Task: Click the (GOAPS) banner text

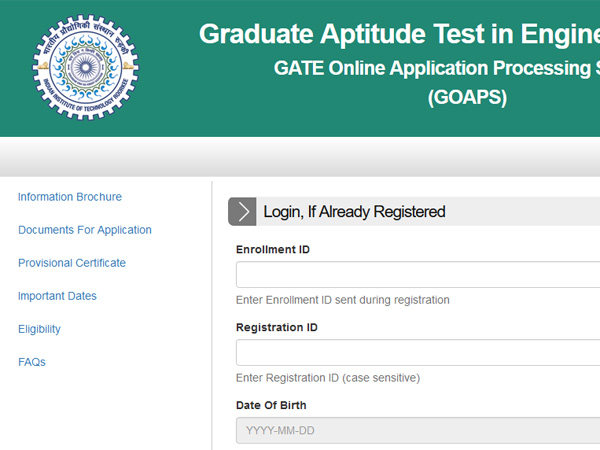Action: [467, 98]
